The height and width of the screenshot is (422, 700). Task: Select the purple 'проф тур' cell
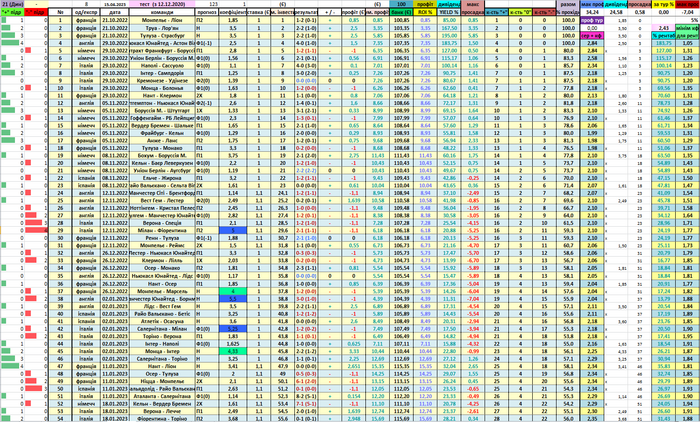[x=592, y=20]
